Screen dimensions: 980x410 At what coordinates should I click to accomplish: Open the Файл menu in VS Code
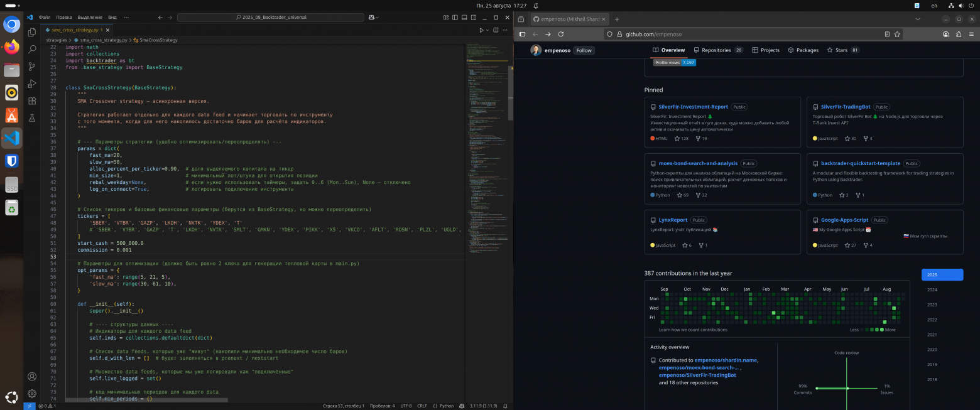click(45, 18)
